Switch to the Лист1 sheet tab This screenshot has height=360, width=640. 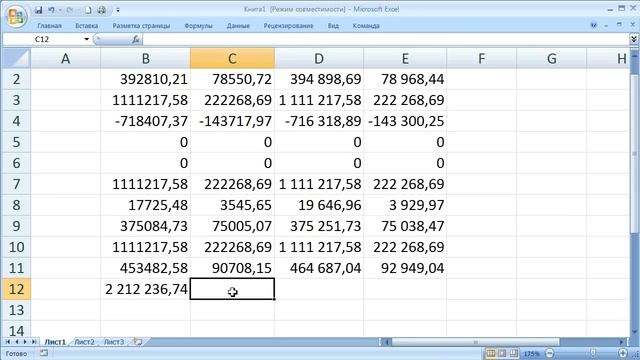55,342
